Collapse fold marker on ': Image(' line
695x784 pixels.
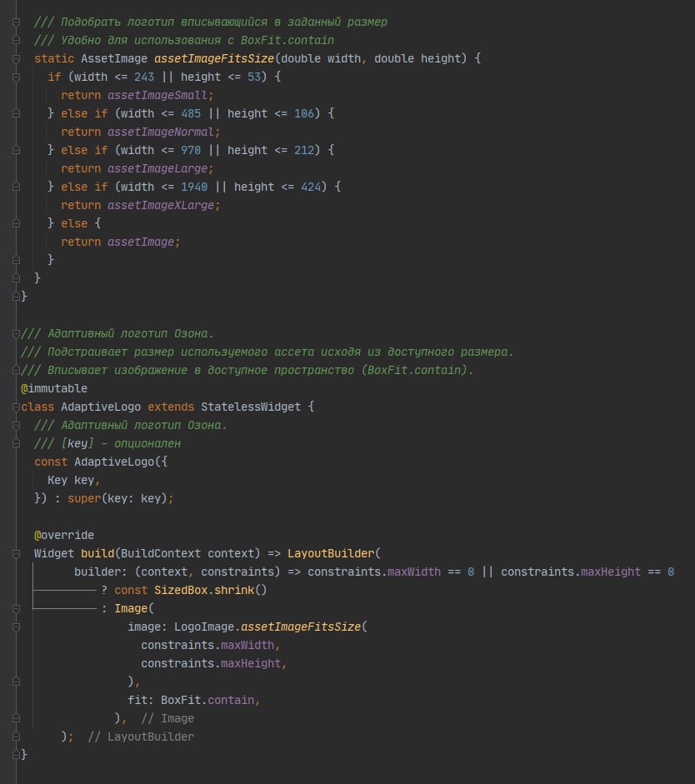16,608
